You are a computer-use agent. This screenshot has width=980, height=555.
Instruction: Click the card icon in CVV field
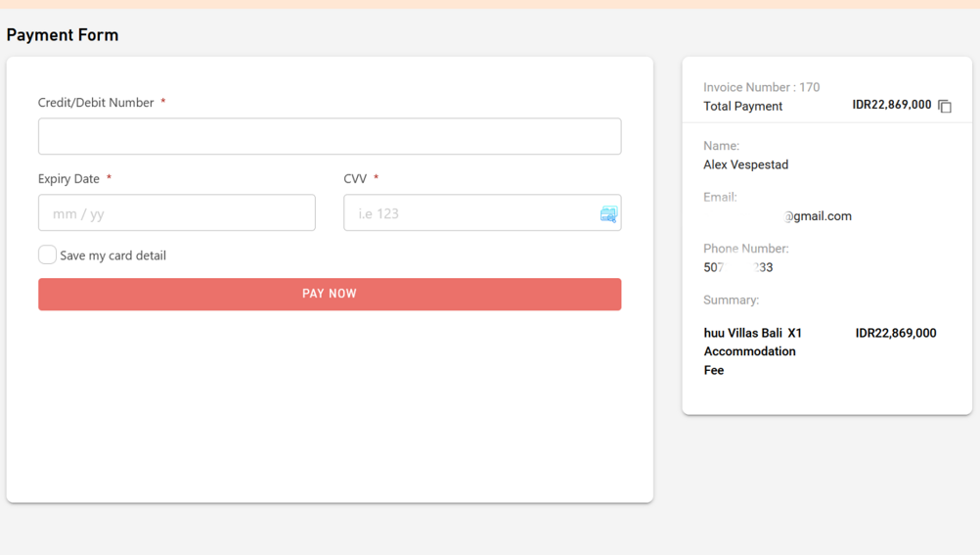tap(608, 214)
